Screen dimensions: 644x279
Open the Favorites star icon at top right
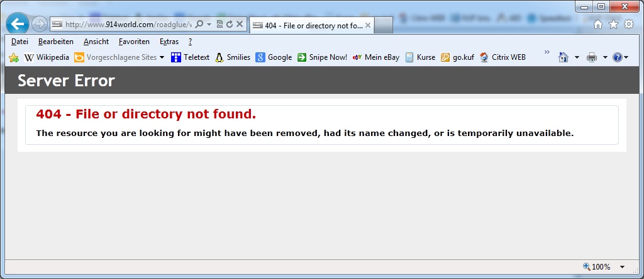[613, 25]
